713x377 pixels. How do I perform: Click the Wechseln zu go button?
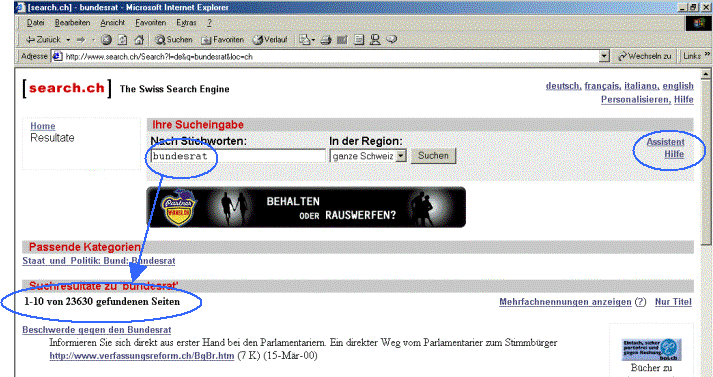(645, 56)
